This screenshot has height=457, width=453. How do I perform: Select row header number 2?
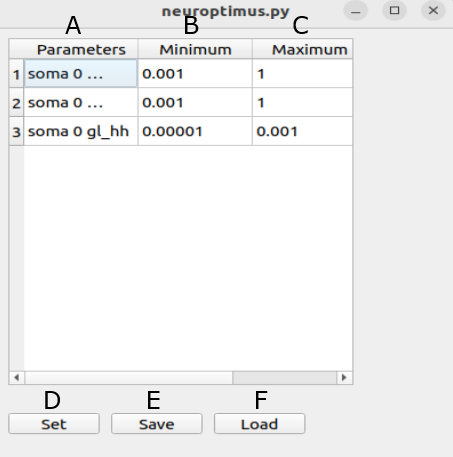tap(16, 102)
